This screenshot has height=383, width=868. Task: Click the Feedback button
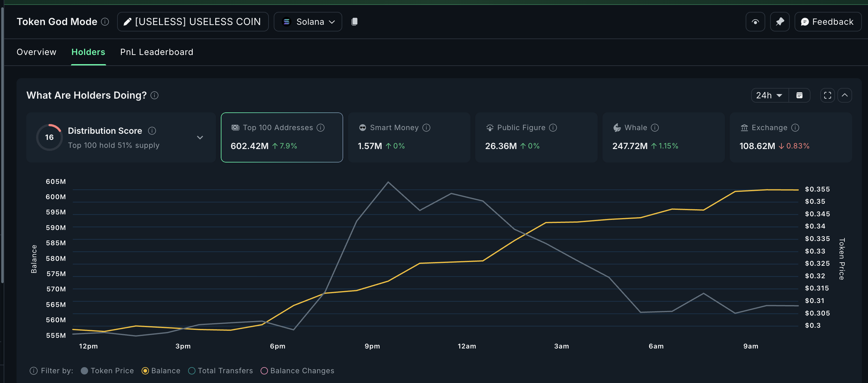(x=827, y=22)
